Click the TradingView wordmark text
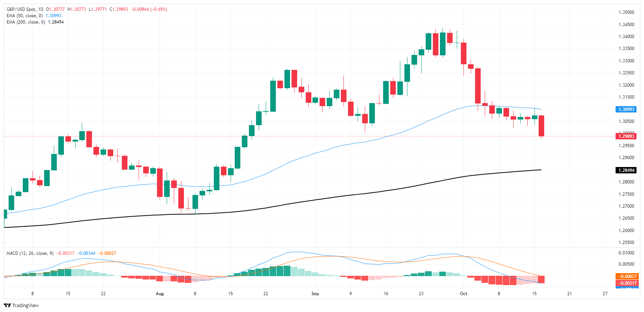This screenshot has width=644, height=312. pos(25,305)
